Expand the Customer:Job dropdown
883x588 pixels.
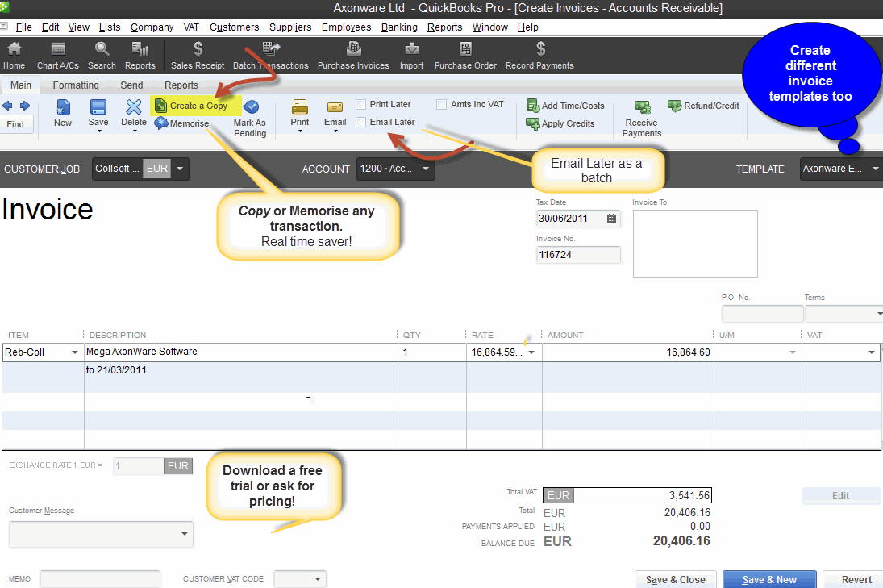180,169
